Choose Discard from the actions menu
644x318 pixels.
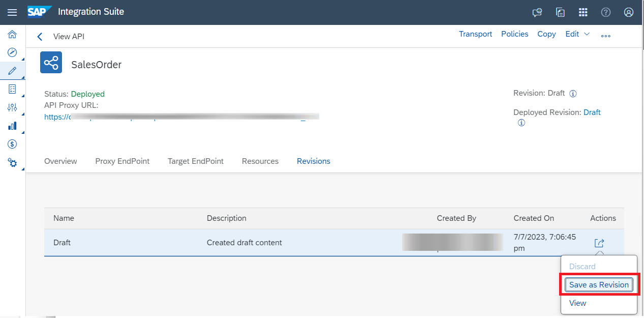pyautogui.click(x=582, y=267)
